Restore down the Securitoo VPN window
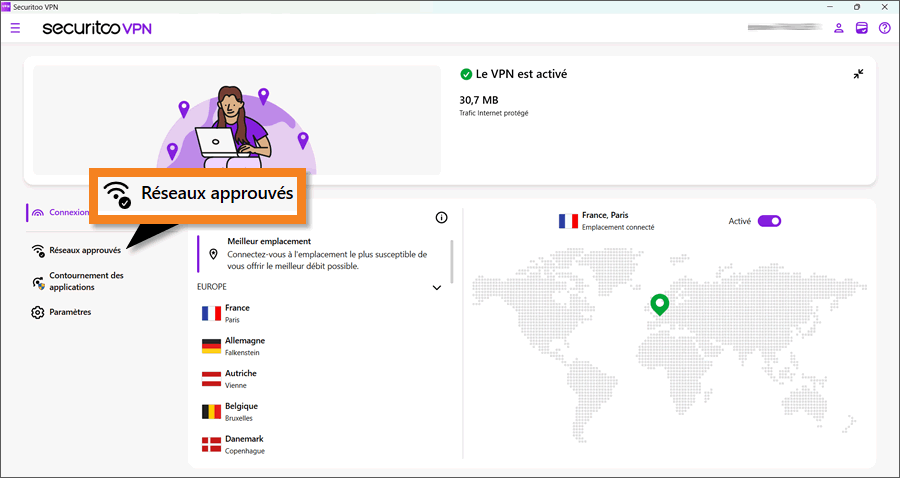Screen dimensions: 900x478 click(x=857, y=7)
